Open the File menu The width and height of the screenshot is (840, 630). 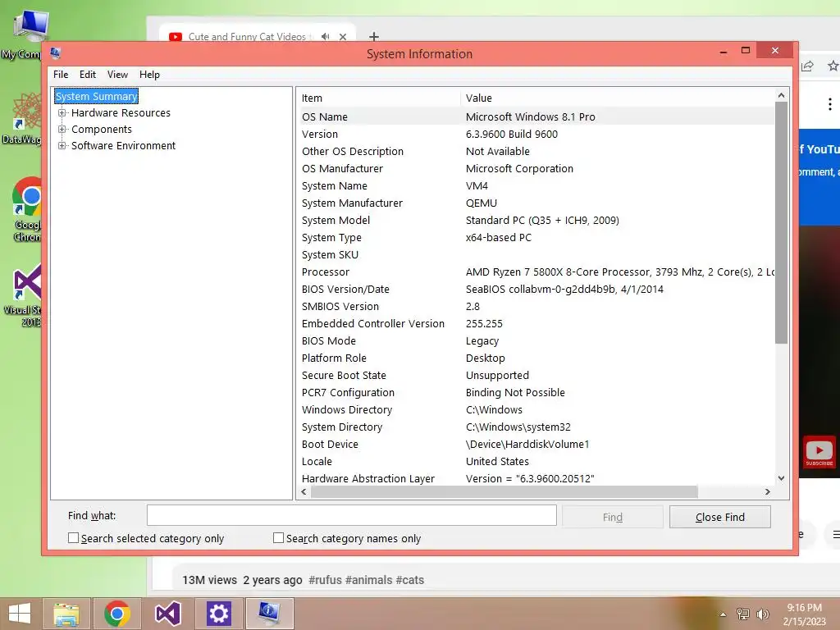[x=61, y=75]
